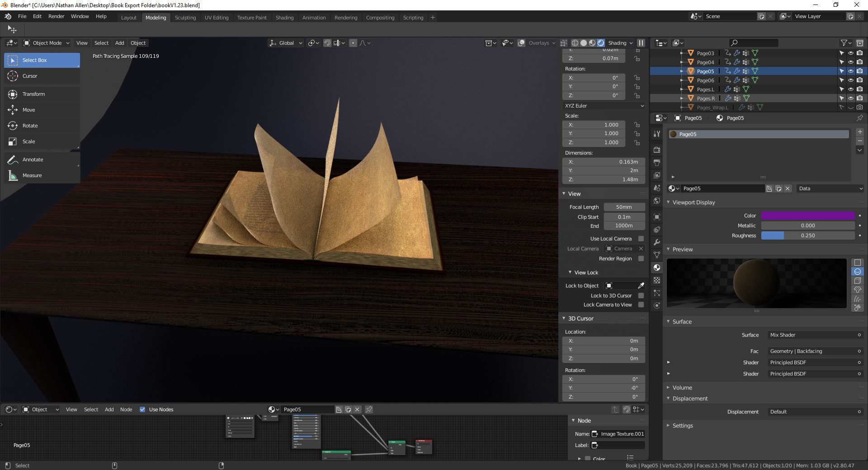Adjust the Metallic slider
This screenshot has width=868, height=470.
tap(808, 226)
